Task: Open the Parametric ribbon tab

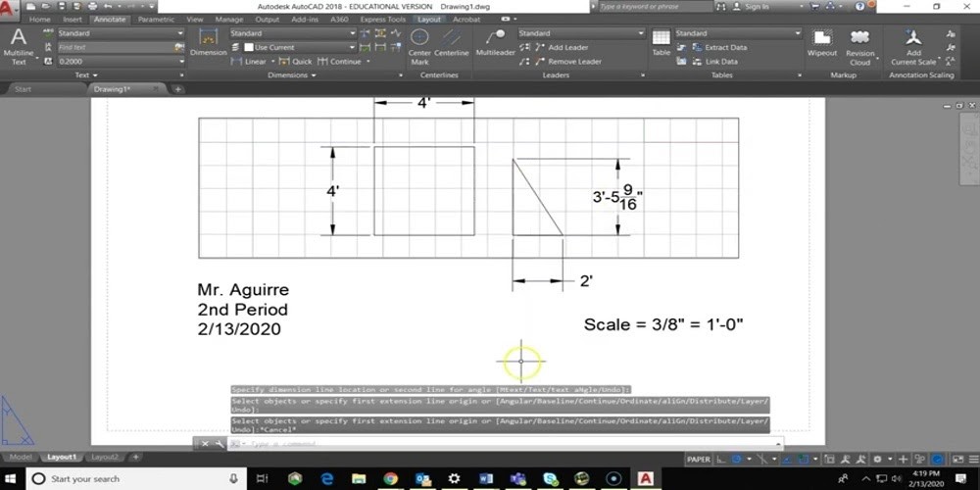Action: 156,19
